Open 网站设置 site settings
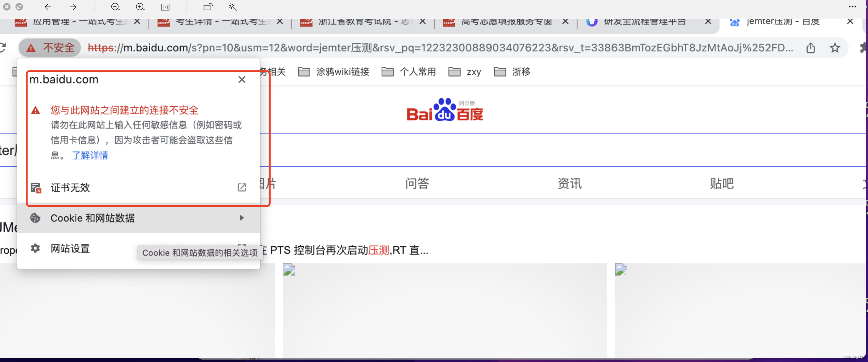Viewport: 868px width, 362px height. pyautogui.click(x=70, y=248)
